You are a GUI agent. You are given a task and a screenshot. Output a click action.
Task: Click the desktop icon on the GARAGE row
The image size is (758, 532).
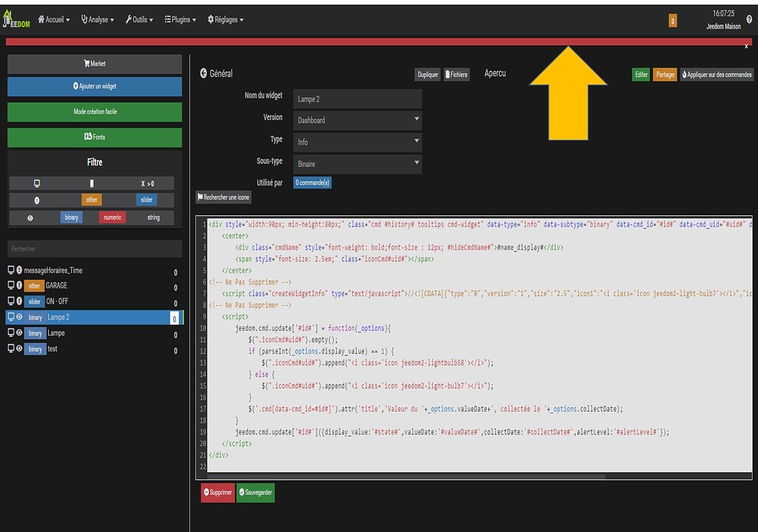[x=10, y=285]
